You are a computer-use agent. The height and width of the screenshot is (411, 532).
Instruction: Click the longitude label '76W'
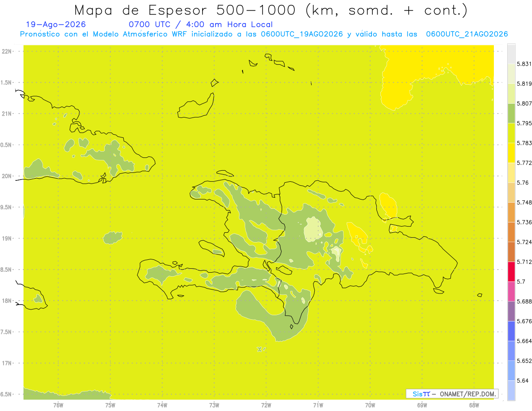[58, 405]
